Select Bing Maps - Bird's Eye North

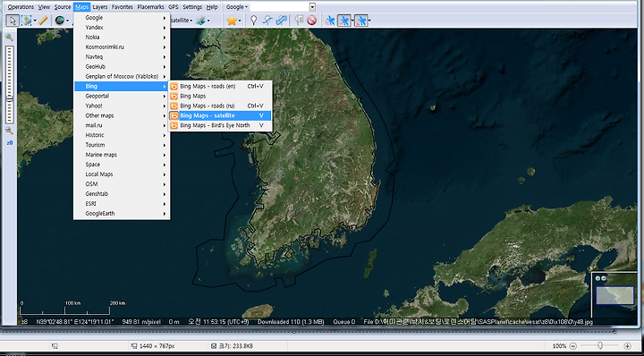click(220, 125)
